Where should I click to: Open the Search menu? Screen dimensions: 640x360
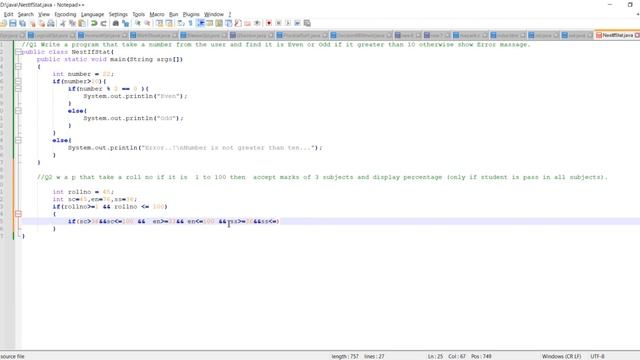point(25,14)
